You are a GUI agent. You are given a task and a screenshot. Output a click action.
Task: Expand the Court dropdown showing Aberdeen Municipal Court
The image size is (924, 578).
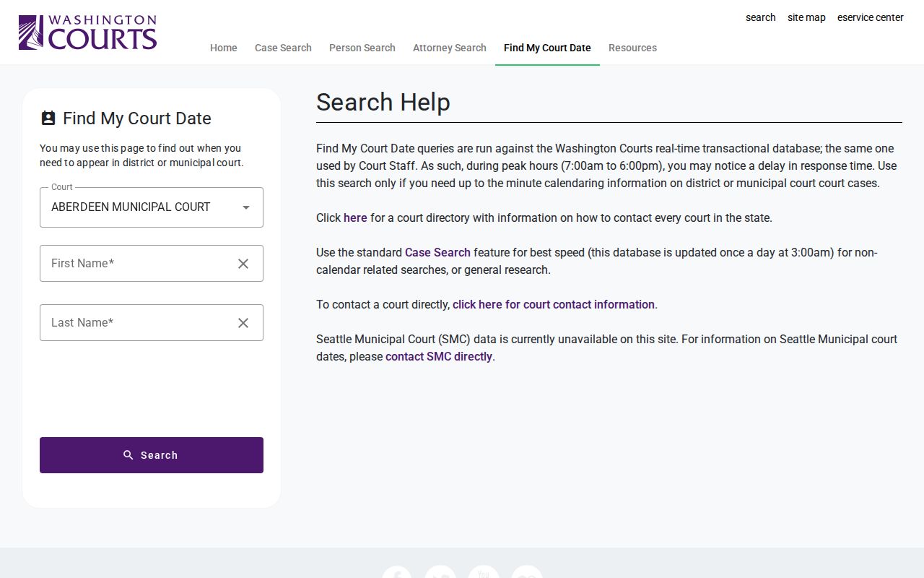(152, 207)
